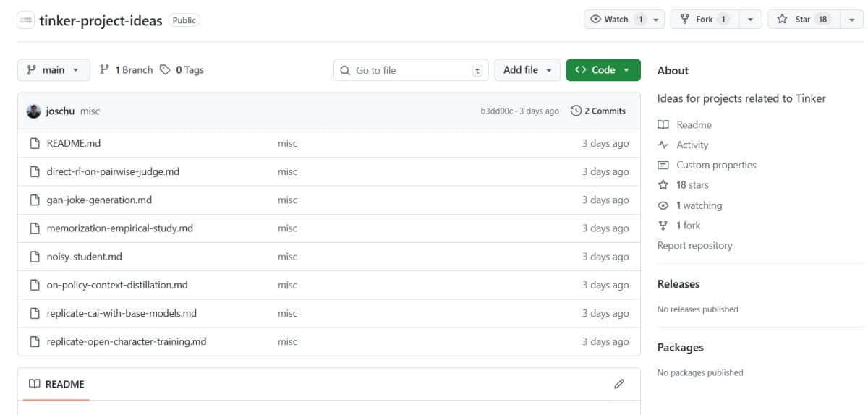This screenshot has height=415, width=868.
Task: Click the repository owner avatar icon
Action: [25, 20]
